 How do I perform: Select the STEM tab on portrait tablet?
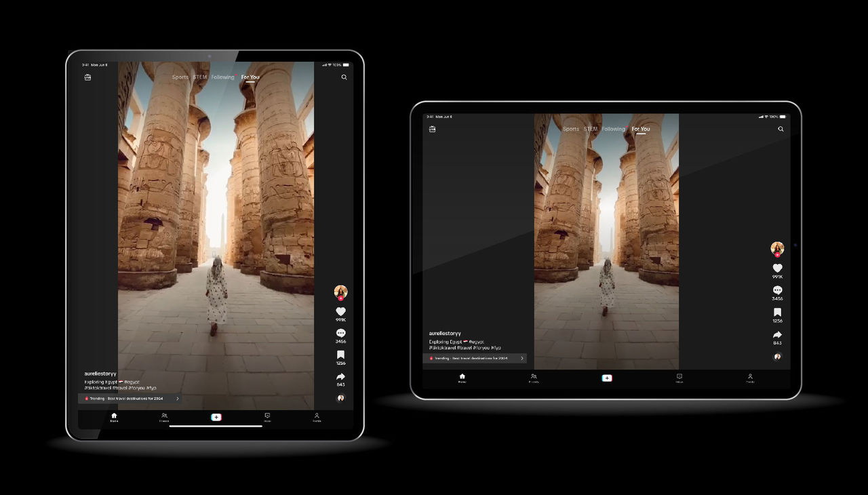(199, 77)
